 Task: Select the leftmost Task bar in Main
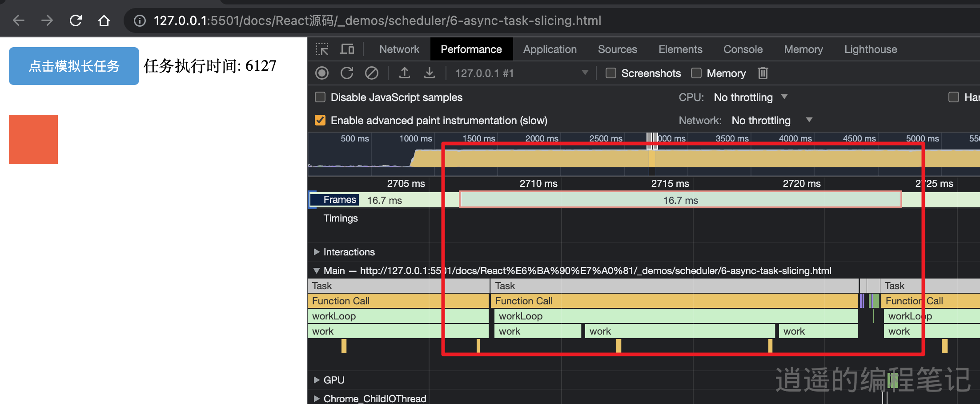(398, 286)
